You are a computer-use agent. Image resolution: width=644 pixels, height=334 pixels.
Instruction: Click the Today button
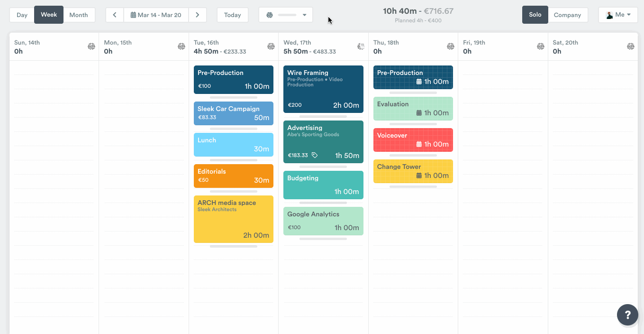click(233, 15)
